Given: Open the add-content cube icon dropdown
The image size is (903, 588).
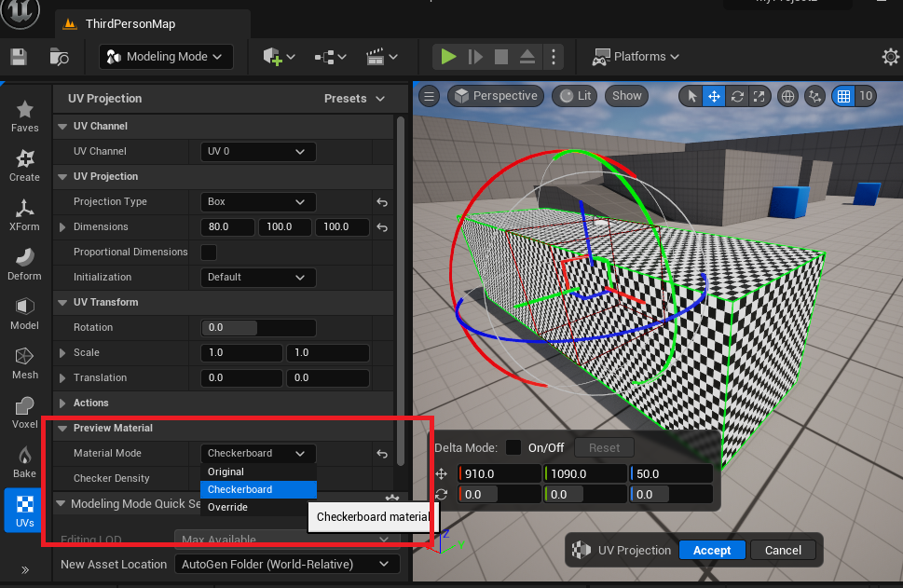Looking at the screenshot, I should pos(279,57).
